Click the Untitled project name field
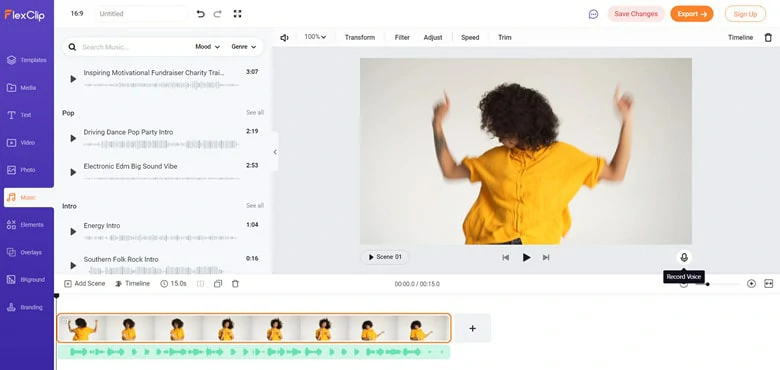 pos(141,14)
